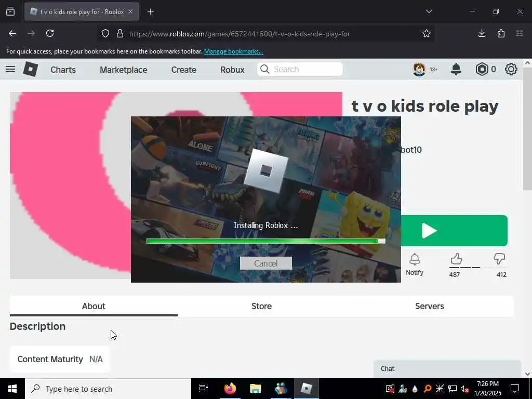Open the Windows action center
Screen dimensions: 532x399
[x=515, y=389]
